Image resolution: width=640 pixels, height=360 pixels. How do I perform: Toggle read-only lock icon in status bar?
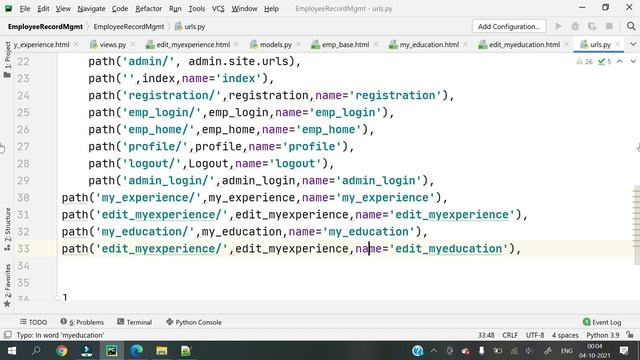coord(631,335)
